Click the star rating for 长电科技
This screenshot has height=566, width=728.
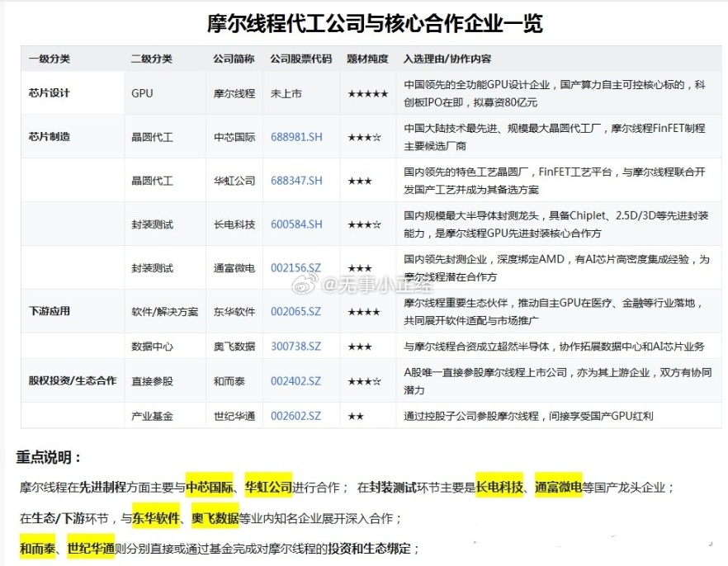click(x=365, y=224)
